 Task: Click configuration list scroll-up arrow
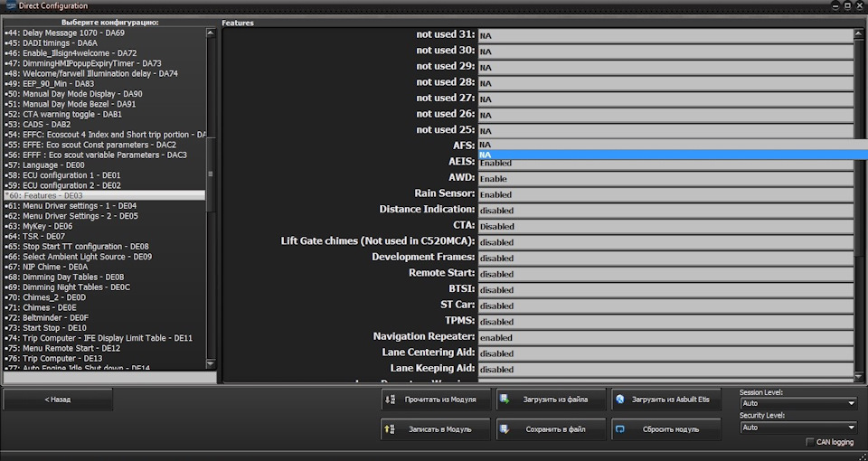point(211,33)
